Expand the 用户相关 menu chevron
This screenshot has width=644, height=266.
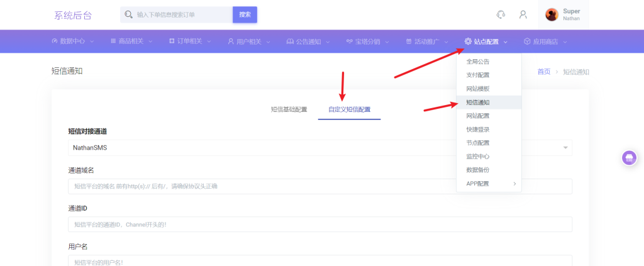tap(268, 42)
